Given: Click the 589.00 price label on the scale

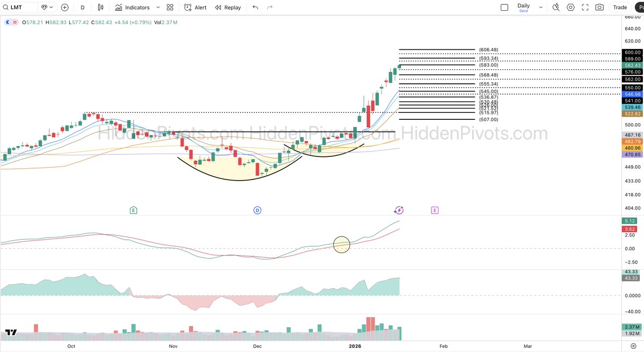Looking at the screenshot, I should [633, 59].
